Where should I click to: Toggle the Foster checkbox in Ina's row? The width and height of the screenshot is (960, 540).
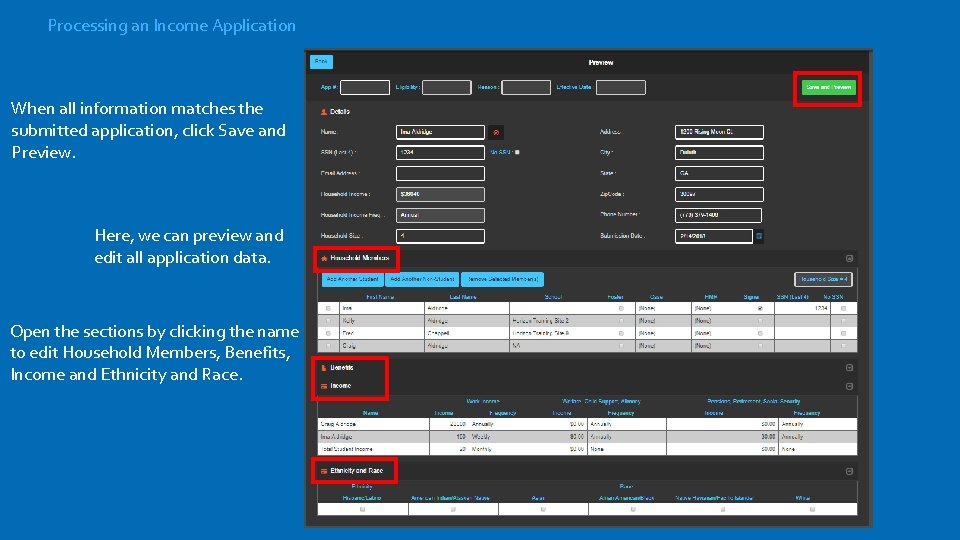pos(621,309)
